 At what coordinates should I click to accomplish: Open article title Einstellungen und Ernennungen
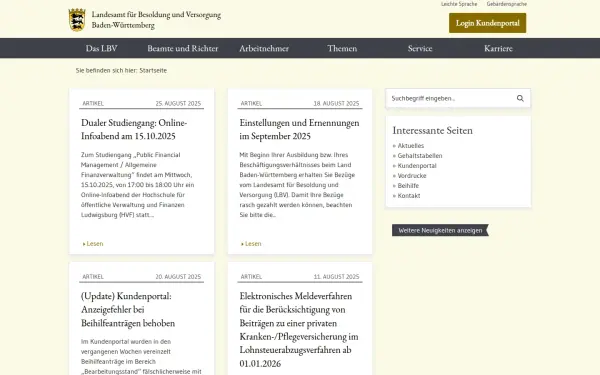pos(299,129)
